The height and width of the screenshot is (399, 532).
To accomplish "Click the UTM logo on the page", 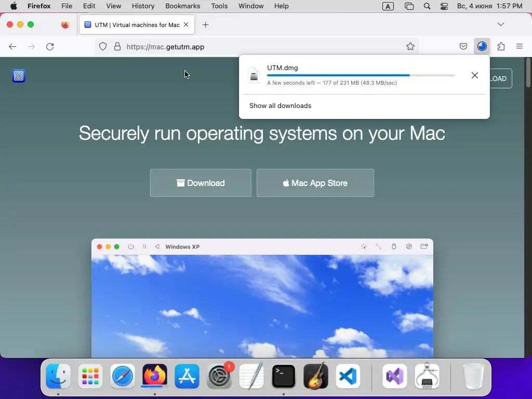I will [x=19, y=76].
